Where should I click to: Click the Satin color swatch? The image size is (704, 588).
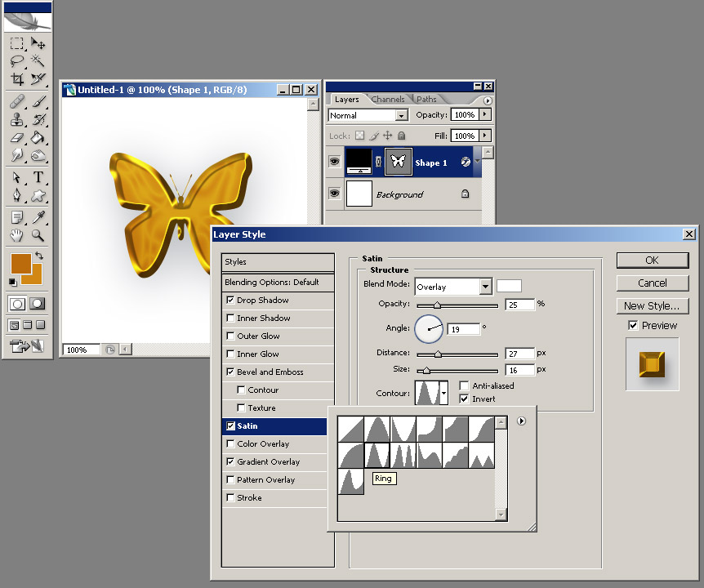(x=509, y=286)
